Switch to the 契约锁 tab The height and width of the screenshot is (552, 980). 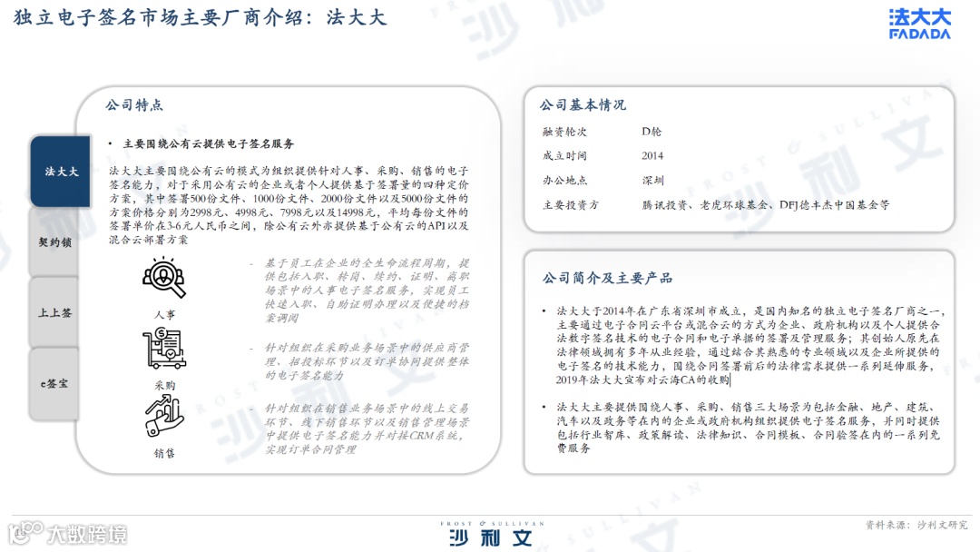coord(54,241)
